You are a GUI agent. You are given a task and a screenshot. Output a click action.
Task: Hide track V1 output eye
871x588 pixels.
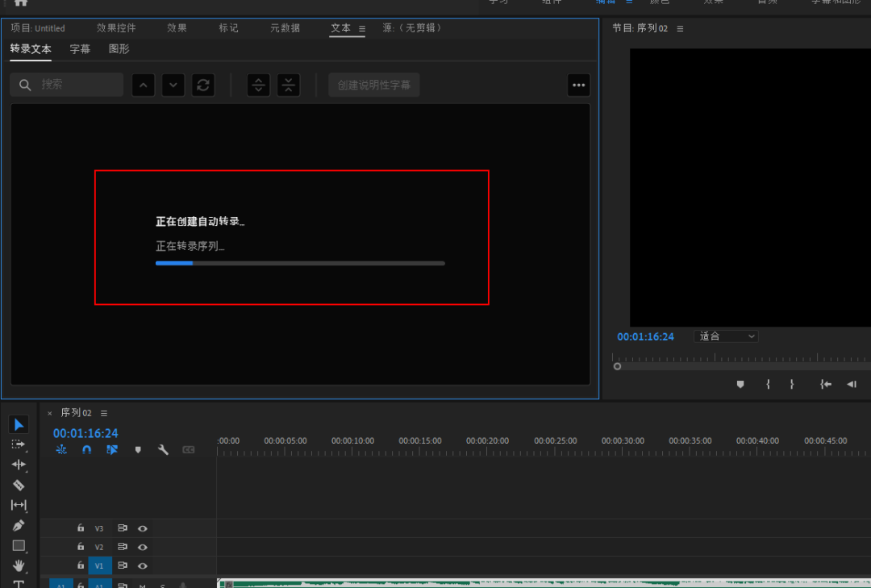(x=142, y=565)
